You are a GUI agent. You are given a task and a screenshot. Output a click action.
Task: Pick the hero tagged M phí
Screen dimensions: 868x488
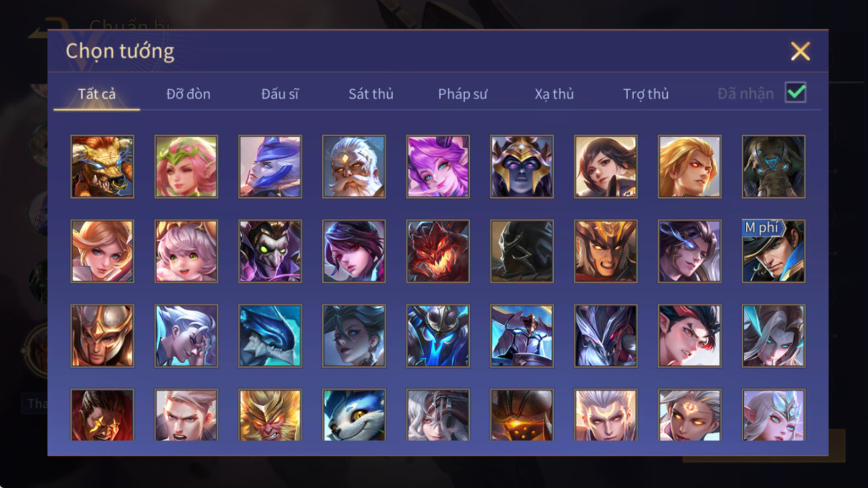click(x=773, y=251)
